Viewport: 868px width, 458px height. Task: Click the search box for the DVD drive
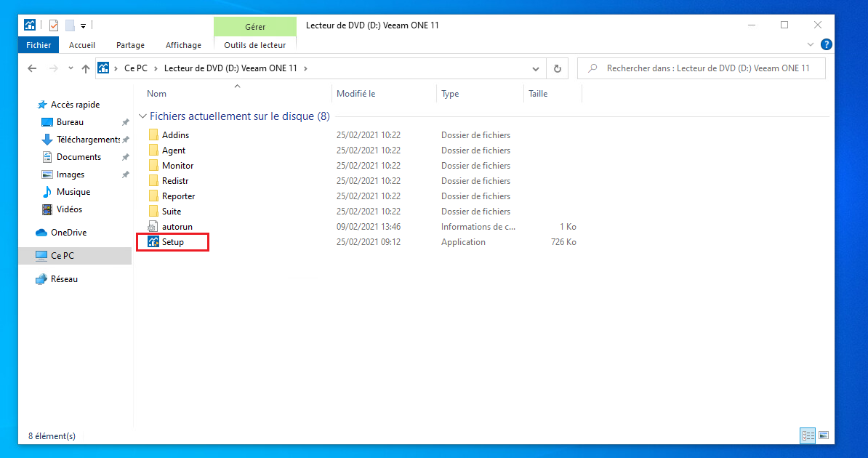[x=702, y=68]
